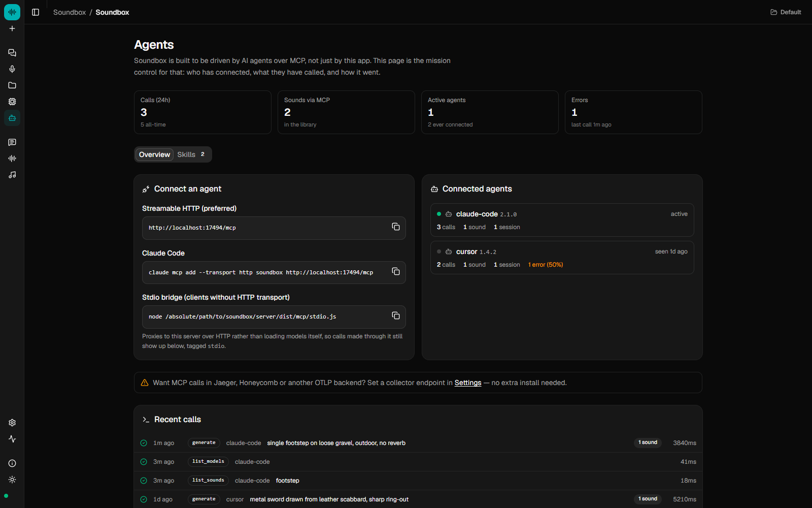Open the music note sidebar icon
812x508 pixels.
(12, 175)
